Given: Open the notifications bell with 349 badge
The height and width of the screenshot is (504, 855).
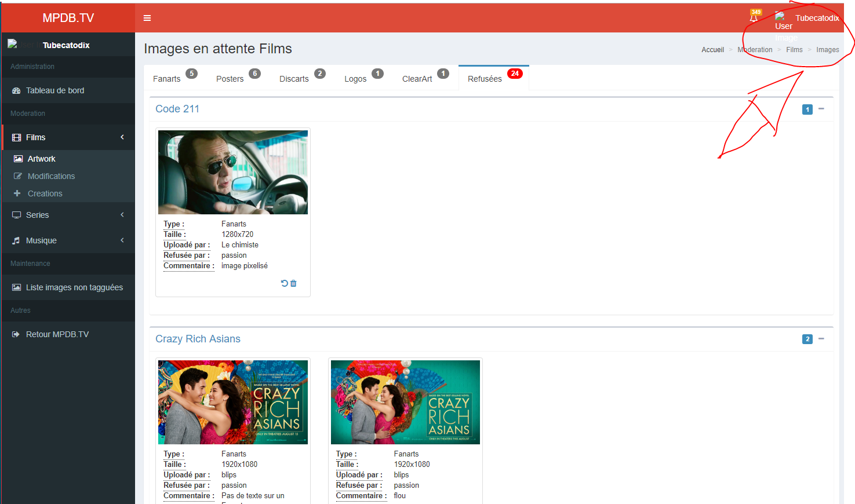Looking at the screenshot, I should point(754,17).
